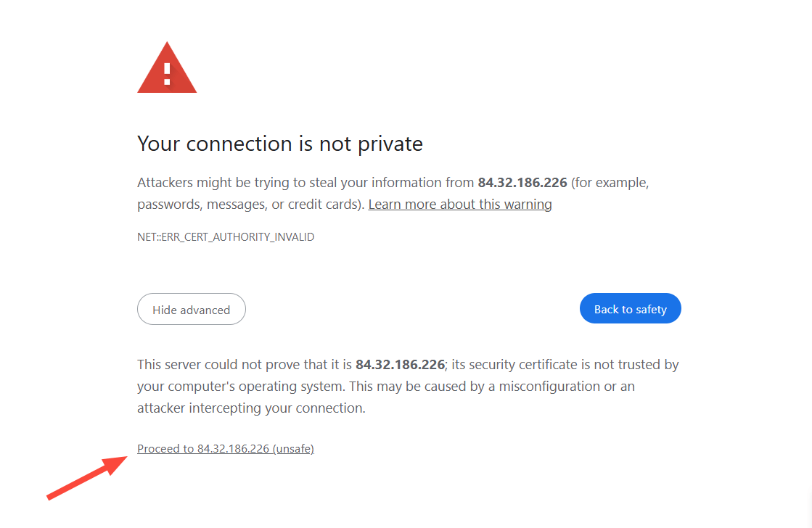Click the NET::ERR_CERT_AUTHORITY_INVALID error code
The image size is (812, 528).
pyautogui.click(x=226, y=237)
